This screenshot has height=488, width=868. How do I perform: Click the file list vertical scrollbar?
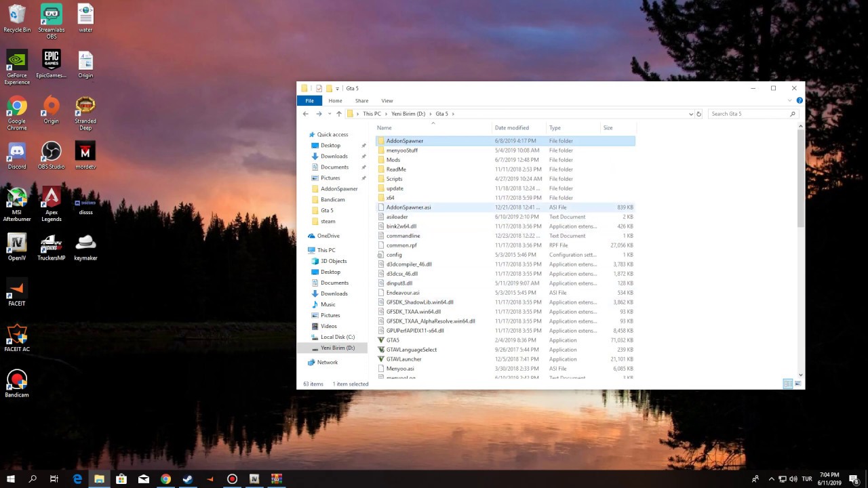tap(801, 179)
